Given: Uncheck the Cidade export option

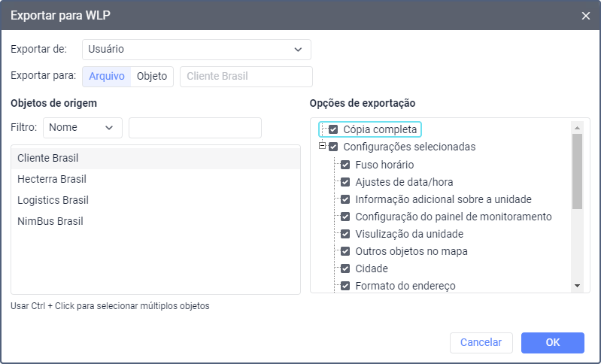Looking at the screenshot, I should coord(345,268).
